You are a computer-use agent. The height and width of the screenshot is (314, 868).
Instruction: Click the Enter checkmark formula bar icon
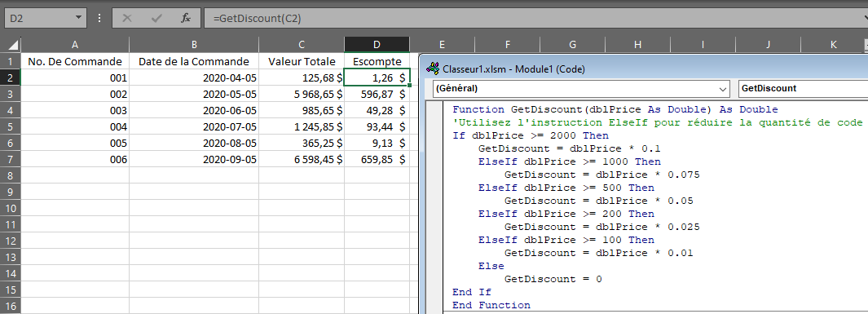[156, 18]
